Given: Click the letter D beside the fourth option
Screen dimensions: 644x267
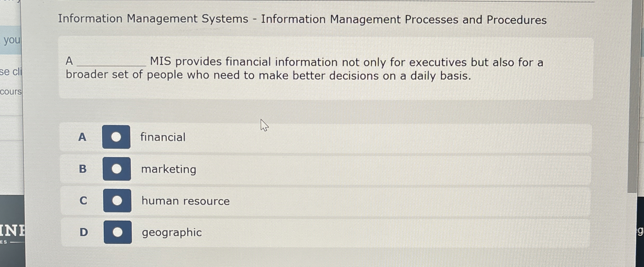Looking at the screenshot, I should pyautogui.click(x=84, y=232).
